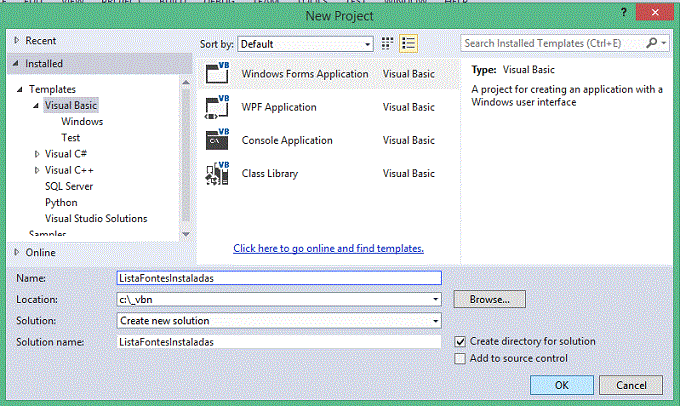
Task: Select Windows under Visual Basic
Action: click(82, 121)
